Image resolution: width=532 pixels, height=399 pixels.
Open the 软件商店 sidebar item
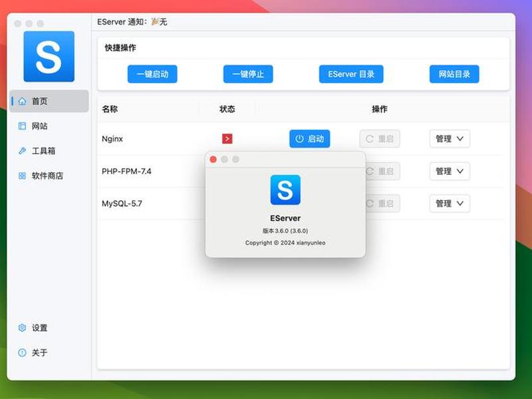pos(49,176)
